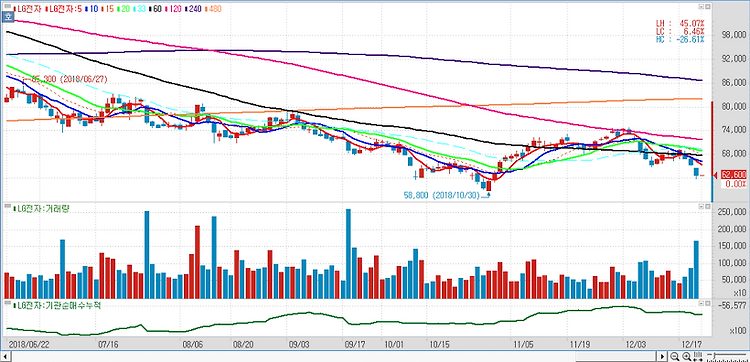Select the 10-day moving average legend
750x362 pixels.
91,9
